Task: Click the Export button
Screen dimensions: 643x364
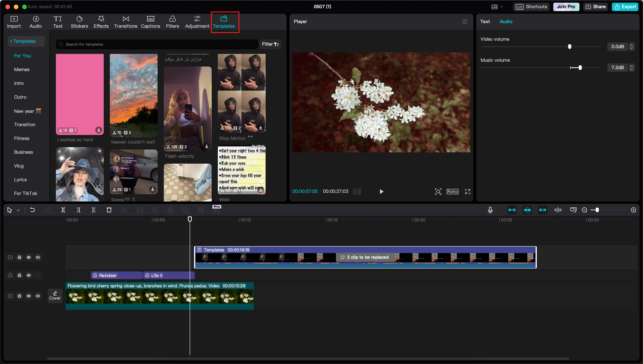Action: coord(625,7)
